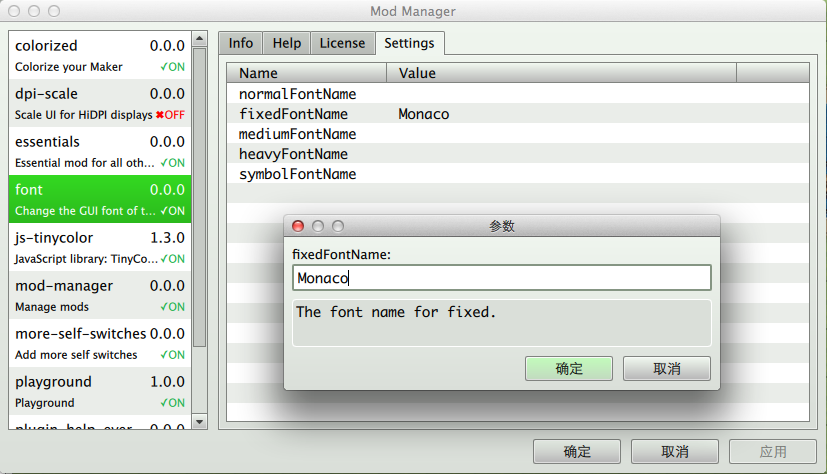Toggle the ON status of more-self-switches mod
The width and height of the screenshot is (827, 474).
tap(172, 355)
